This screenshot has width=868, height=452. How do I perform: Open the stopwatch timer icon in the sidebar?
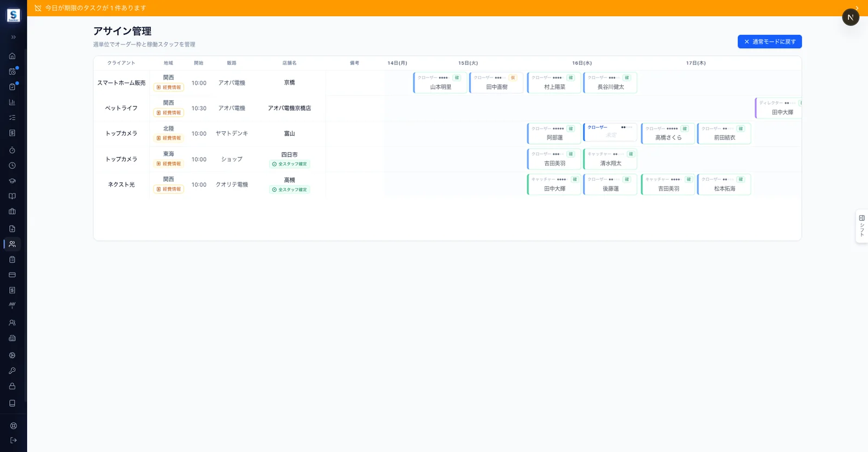pyautogui.click(x=12, y=150)
